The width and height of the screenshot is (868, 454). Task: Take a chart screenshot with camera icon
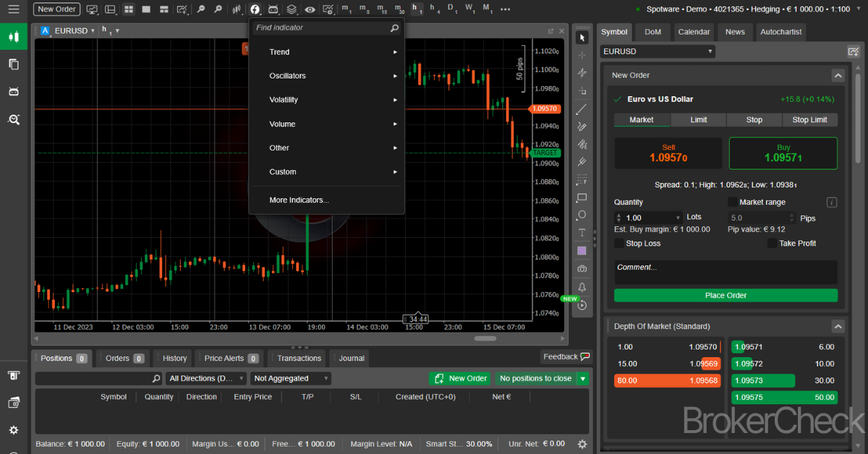[x=582, y=269]
